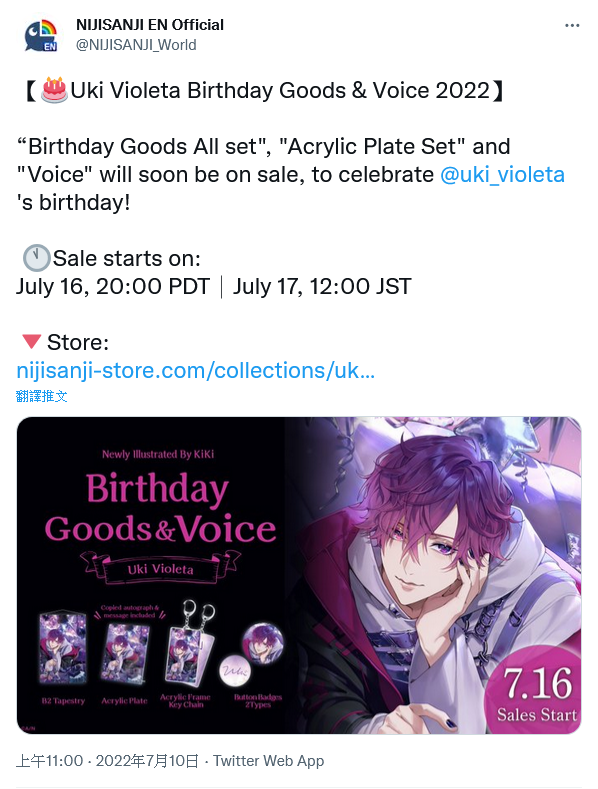Open the @NIJISANJI_World handle
This screenshot has width=598, height=789.
tap(136, 45)
